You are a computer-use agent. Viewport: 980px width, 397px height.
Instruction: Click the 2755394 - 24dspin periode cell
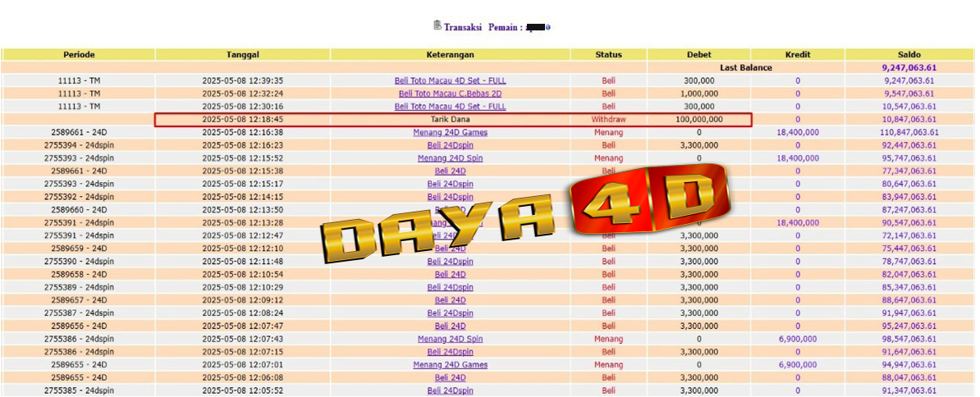point(79,145)
